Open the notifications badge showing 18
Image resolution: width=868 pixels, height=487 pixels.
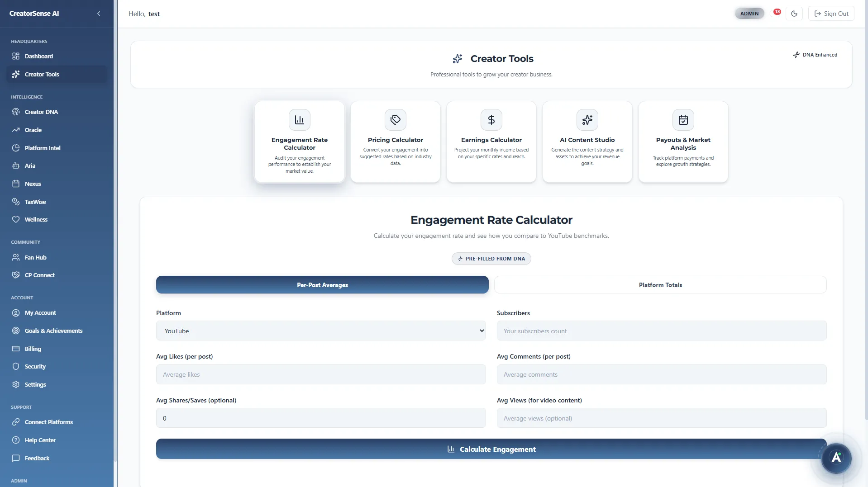pyautogui.click(x=777, y=11)
